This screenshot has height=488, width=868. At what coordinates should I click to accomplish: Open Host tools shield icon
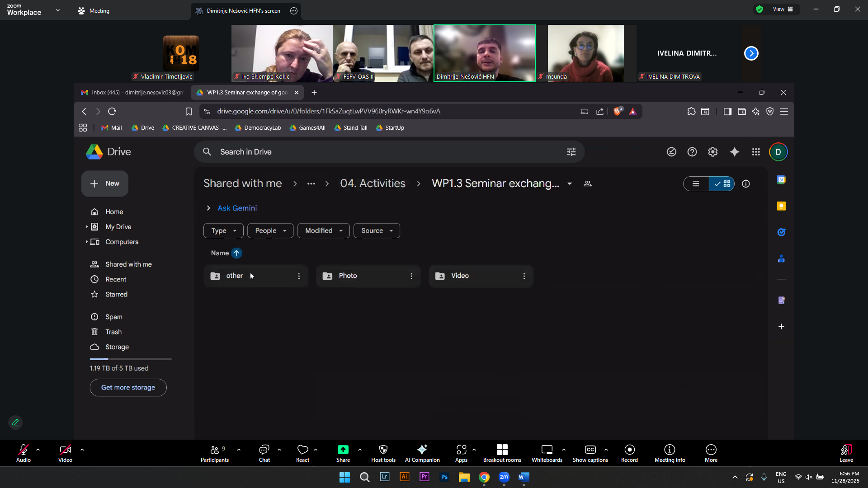coord(383,453)
